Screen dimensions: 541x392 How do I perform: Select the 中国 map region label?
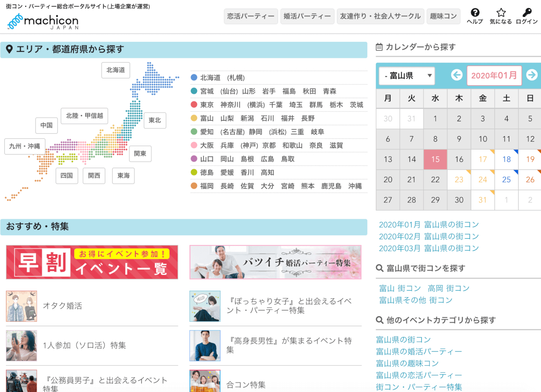(46, 125)
